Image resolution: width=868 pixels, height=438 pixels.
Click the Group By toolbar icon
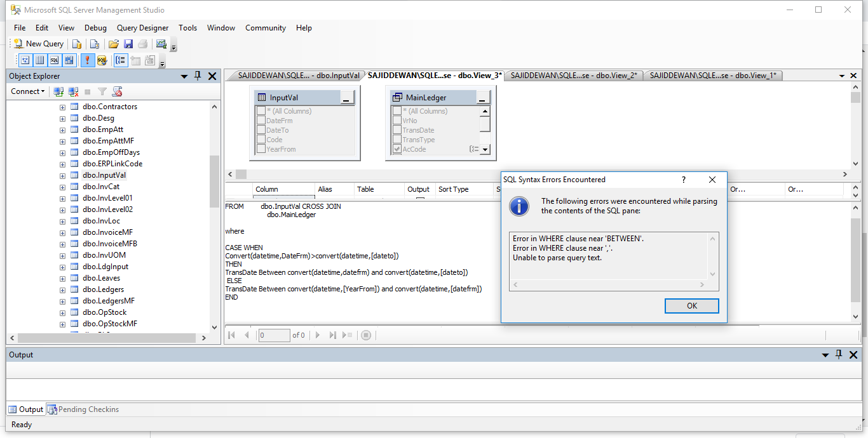click(120, 60)
